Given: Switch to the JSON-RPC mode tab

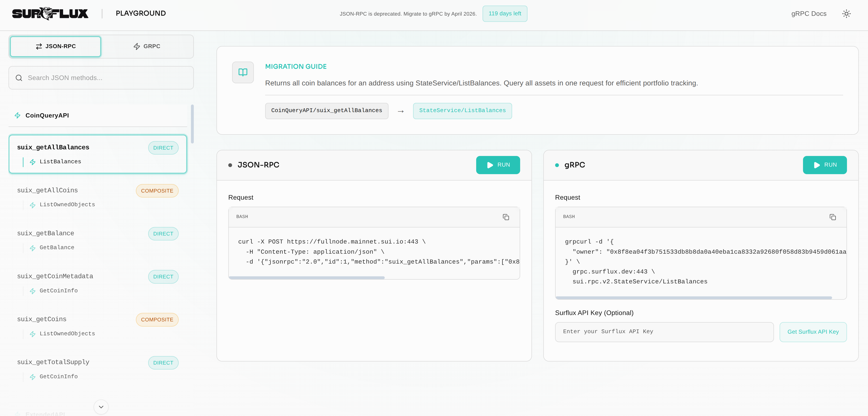Looking at the screenshot, I should coord(56,46).
